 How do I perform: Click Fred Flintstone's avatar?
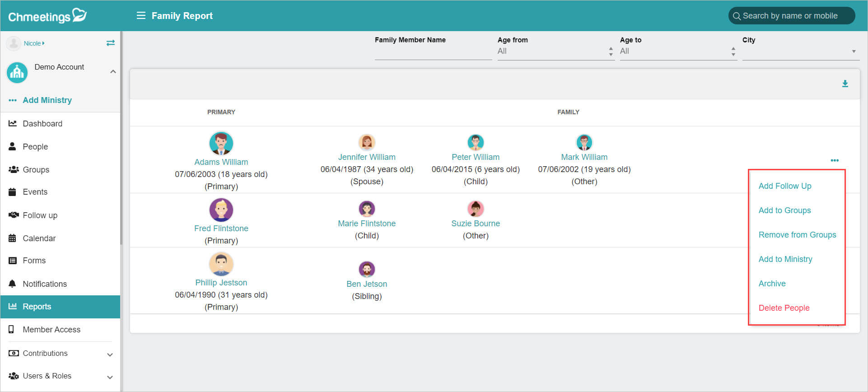[221, 210]
